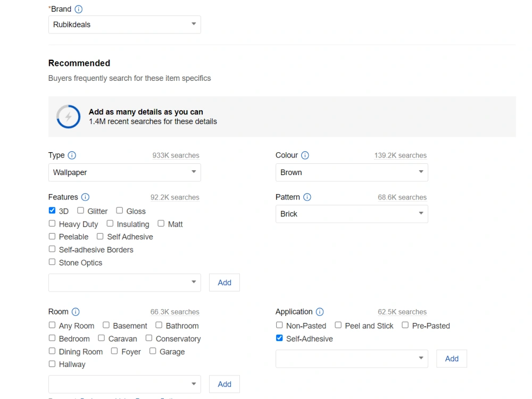Click the 139.2K searches link for Colour
The height and width of the screenshot is (399, 532).
[x=401, y=155]
